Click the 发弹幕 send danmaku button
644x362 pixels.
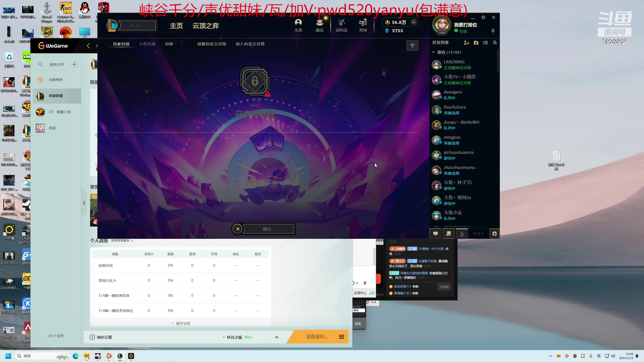tap(444, 287)
